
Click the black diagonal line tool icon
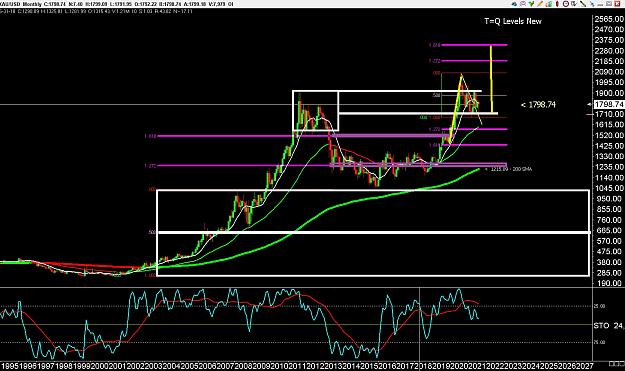click(583, 4)
